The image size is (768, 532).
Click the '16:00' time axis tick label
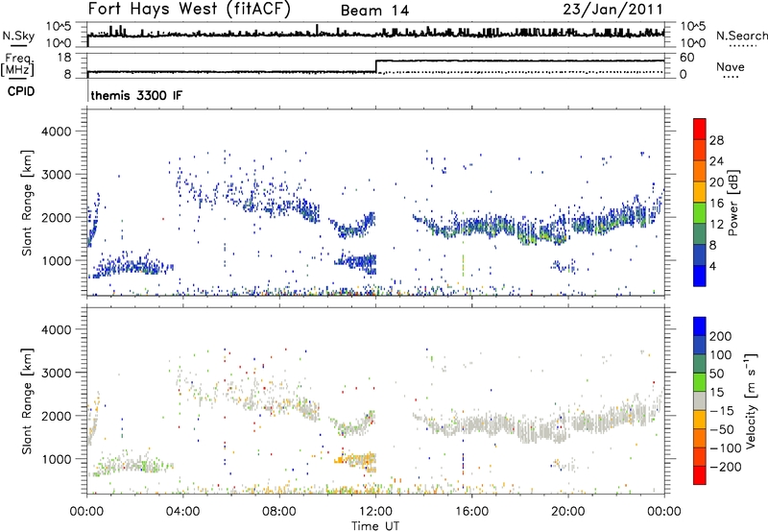click(x=471, y=512)
